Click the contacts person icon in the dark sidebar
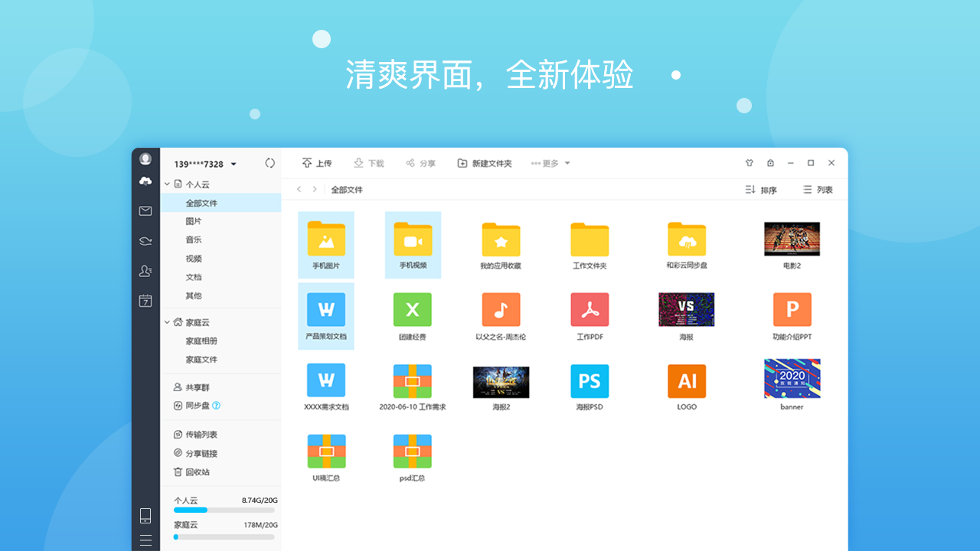This screenshot has width=980, height=551. click(145, 271)
